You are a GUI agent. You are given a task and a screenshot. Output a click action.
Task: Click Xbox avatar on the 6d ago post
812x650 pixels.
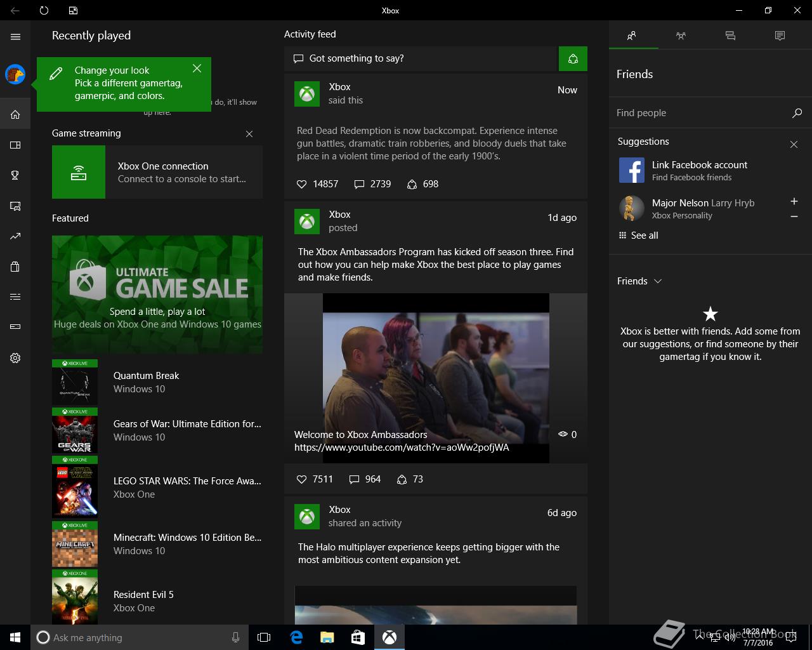307,517
